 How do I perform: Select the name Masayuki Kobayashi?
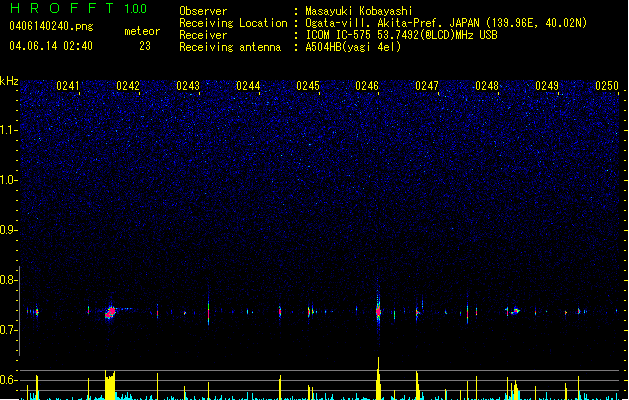click(359, 11)
